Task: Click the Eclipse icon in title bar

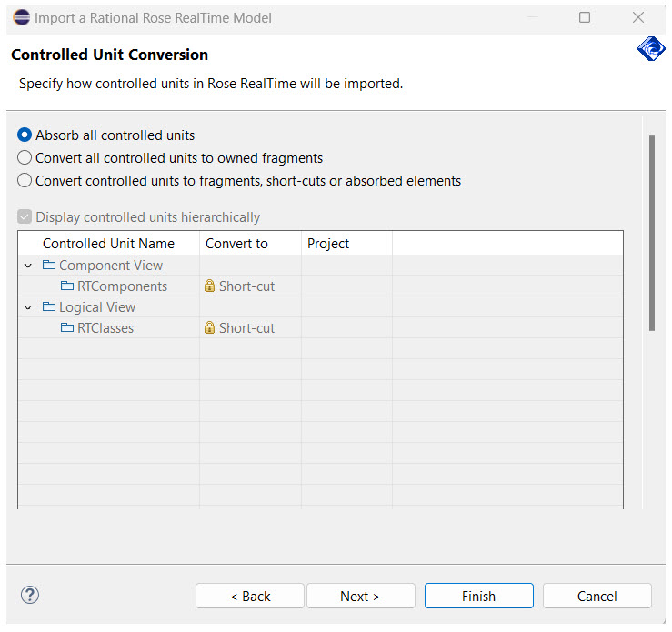Action: [x=21, y=17]
